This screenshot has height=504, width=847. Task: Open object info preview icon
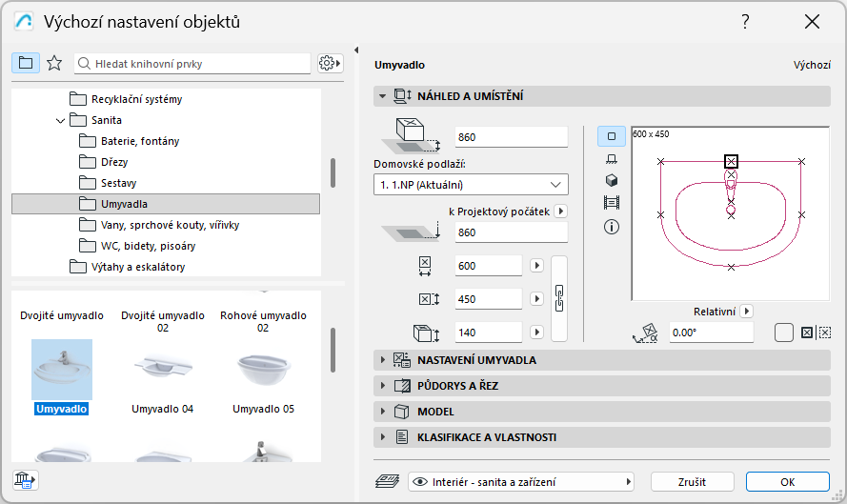(612, 227)
